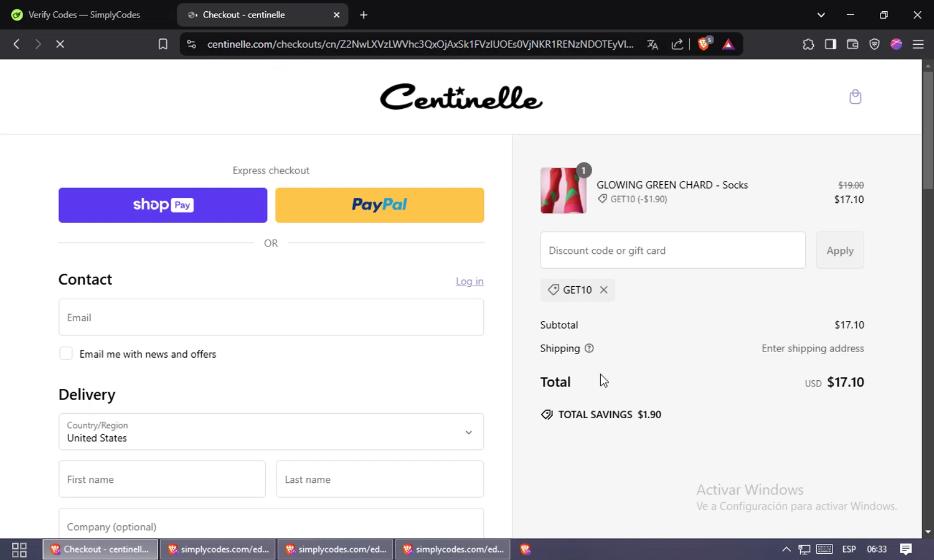Open a new browser tab

[364, 15]
